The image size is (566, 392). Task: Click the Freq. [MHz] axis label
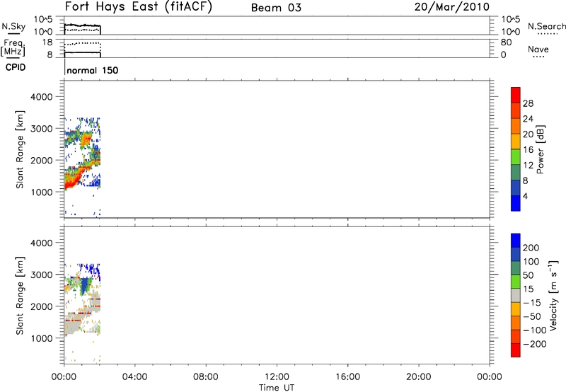[x=13, y=47]
